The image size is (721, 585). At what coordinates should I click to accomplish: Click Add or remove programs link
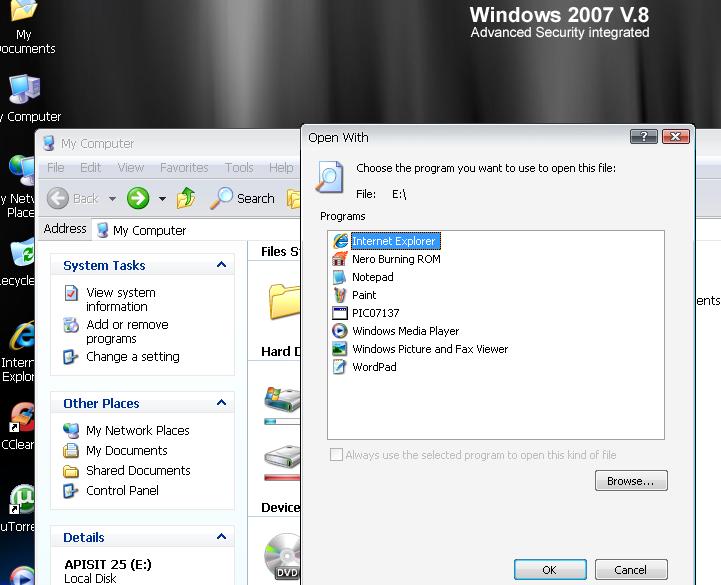pos(127,331)
